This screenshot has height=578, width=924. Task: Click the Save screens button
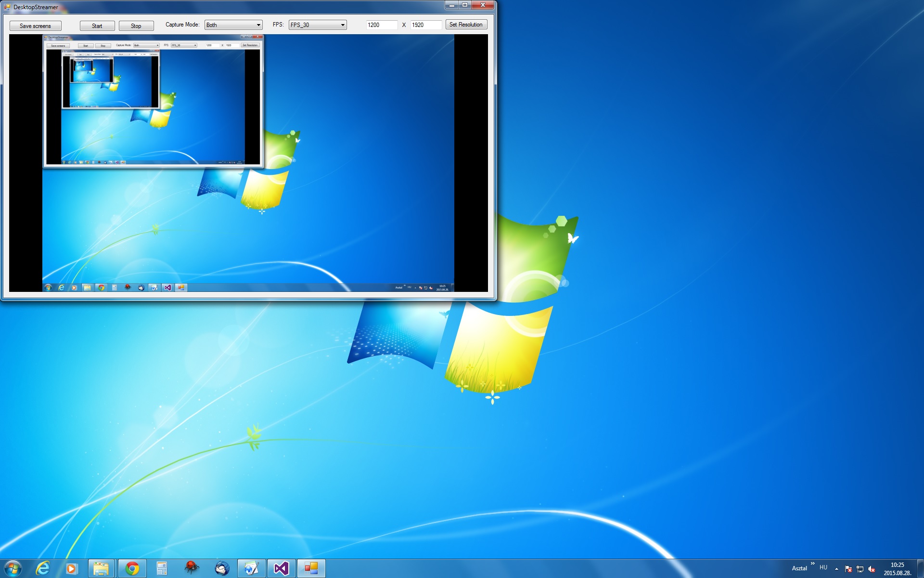point(36,26)
